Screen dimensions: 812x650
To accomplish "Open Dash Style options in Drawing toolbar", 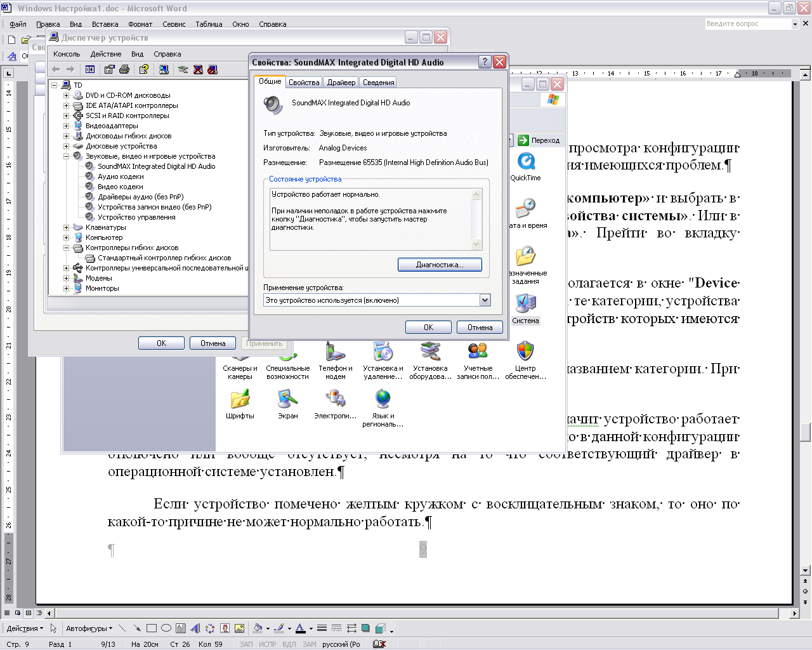I will tap(336, 628).
